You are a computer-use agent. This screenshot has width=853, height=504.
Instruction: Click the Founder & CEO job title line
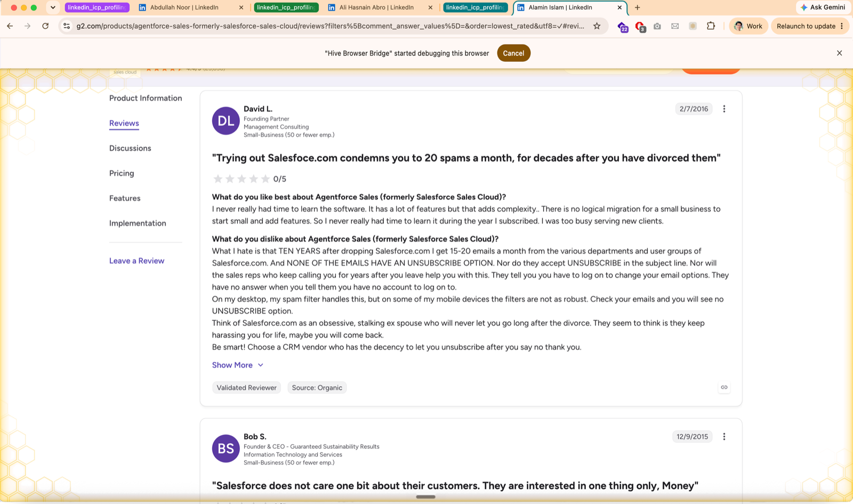click(311, 446)
